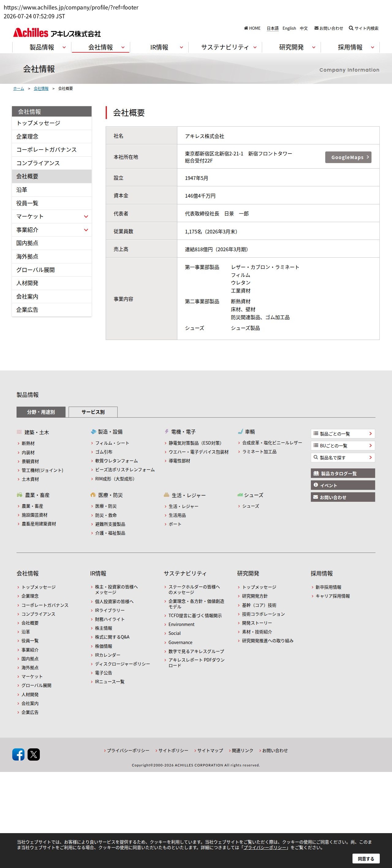
Task: Open 関連リンク footer link
Action: pyautogui.click(x=243, y=751)
